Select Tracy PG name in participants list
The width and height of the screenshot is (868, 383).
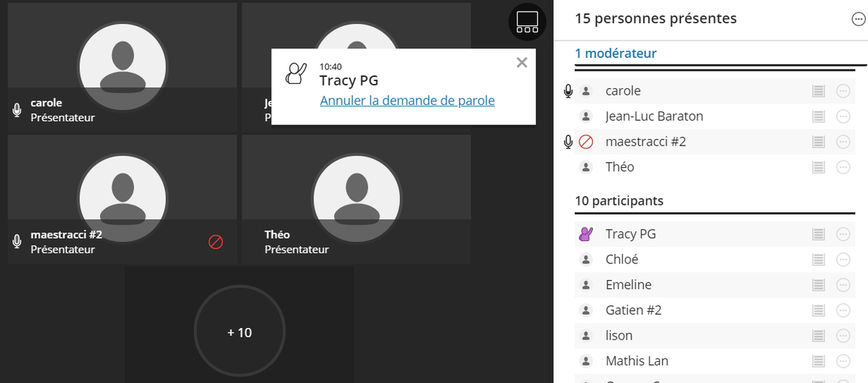(631, 234)
